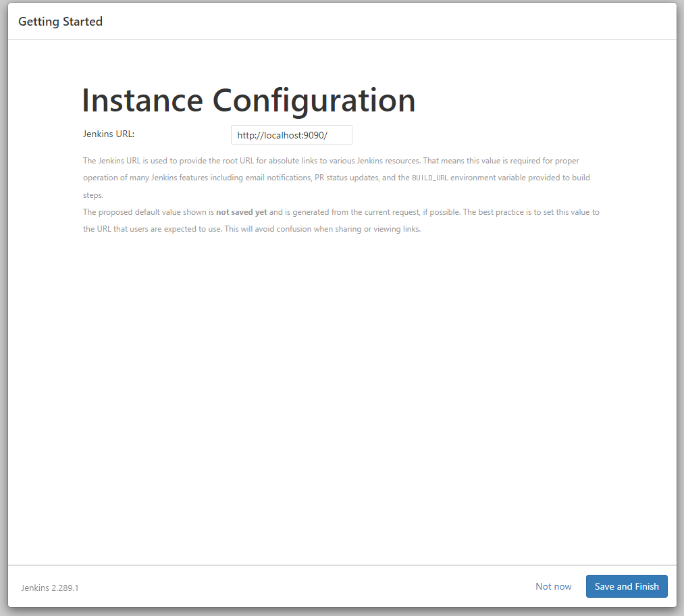Click the 'Jenkins URL:' label

click(x=109, y=134)
